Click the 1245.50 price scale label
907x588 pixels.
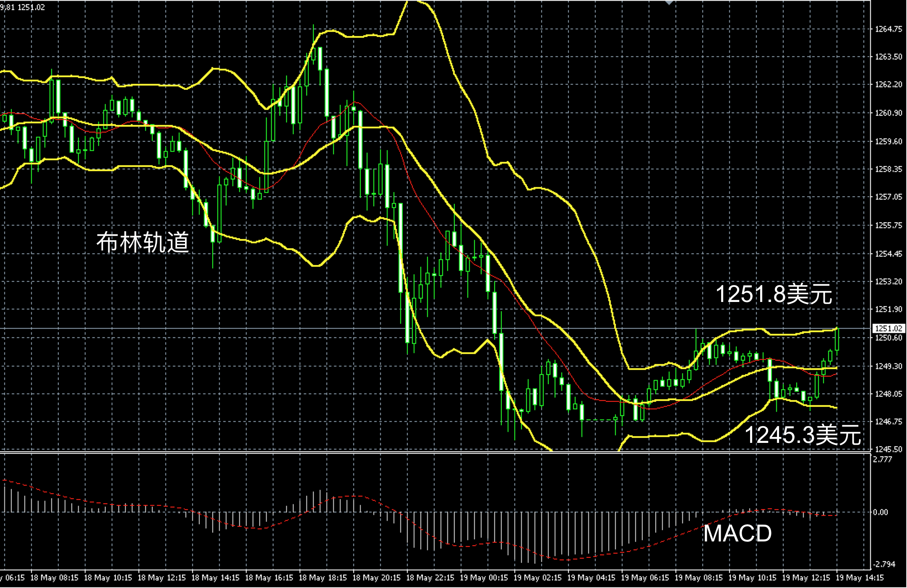888,449
